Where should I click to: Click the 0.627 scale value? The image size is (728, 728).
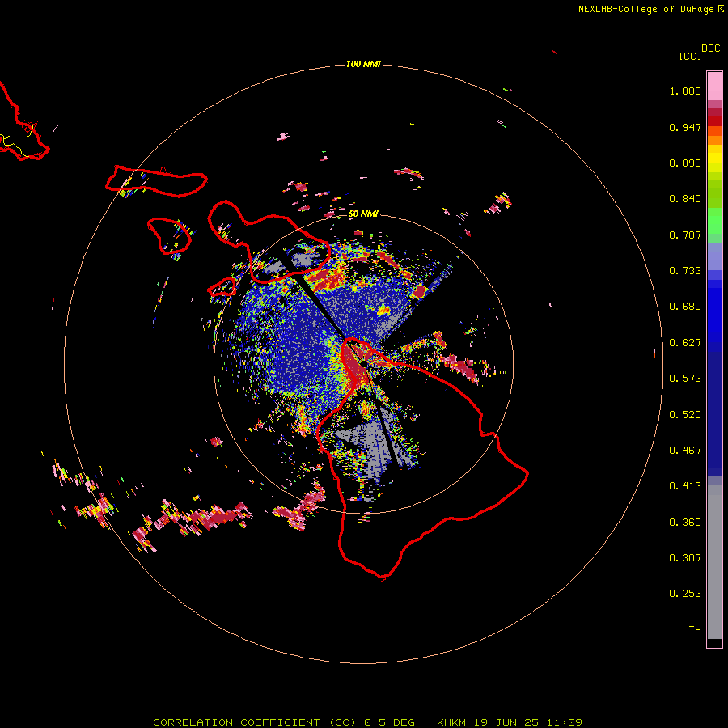[x=685, y=343]
